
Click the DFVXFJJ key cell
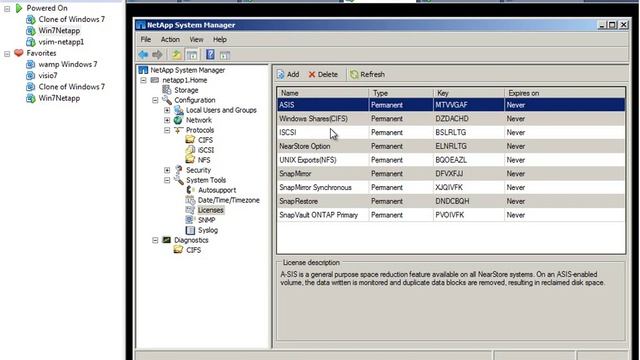469,173
